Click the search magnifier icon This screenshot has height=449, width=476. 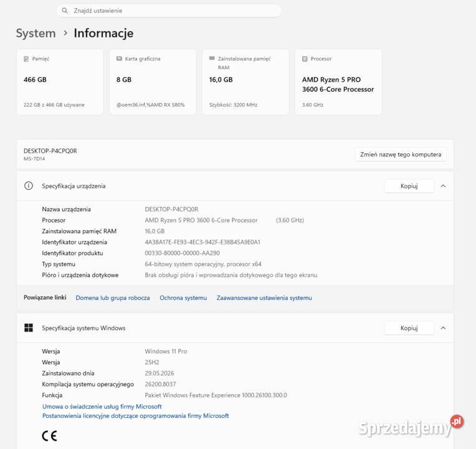pyautogui.click(x=65, y=11)
